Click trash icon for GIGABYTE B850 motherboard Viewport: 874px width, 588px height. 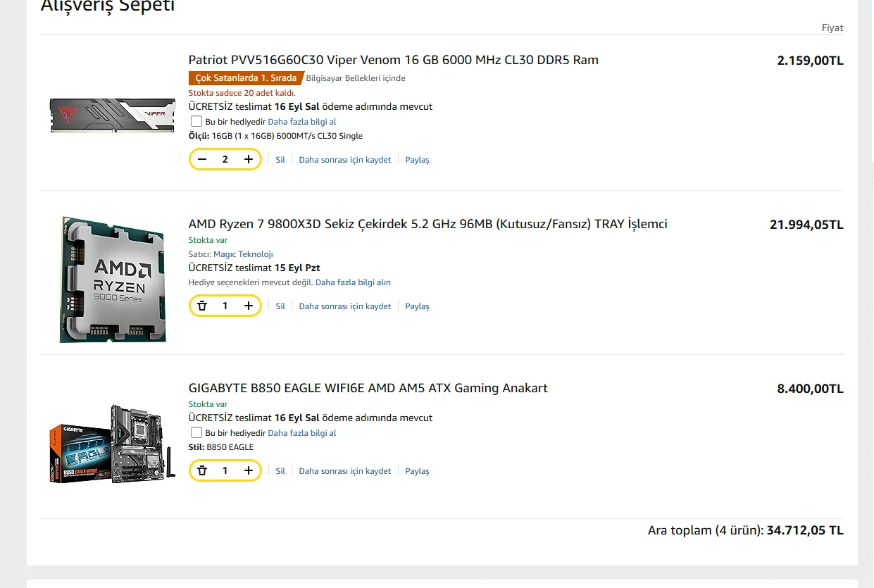coord(202,470)
